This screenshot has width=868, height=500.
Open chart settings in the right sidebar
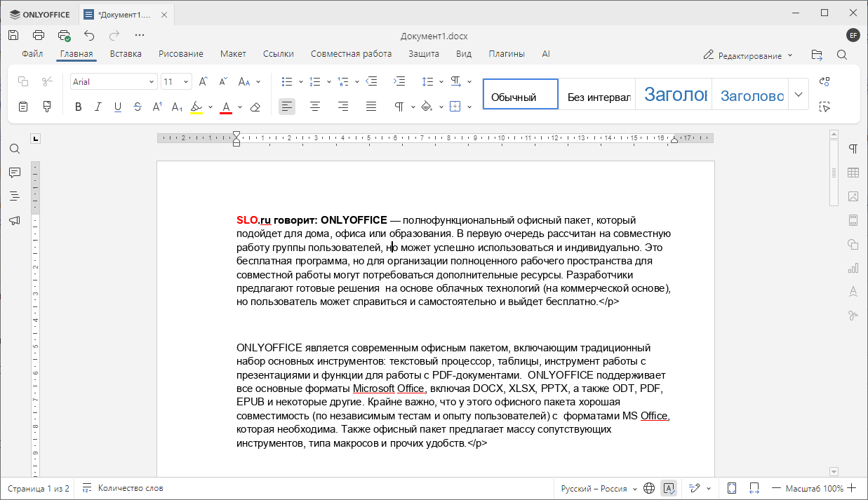pos(853,268)
